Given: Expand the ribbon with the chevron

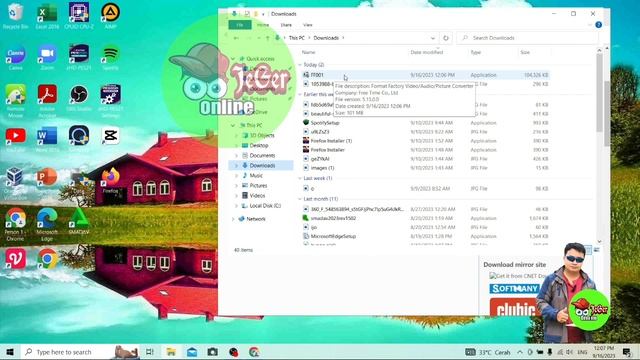Looking at the screenshot, I should coord(590,25).
